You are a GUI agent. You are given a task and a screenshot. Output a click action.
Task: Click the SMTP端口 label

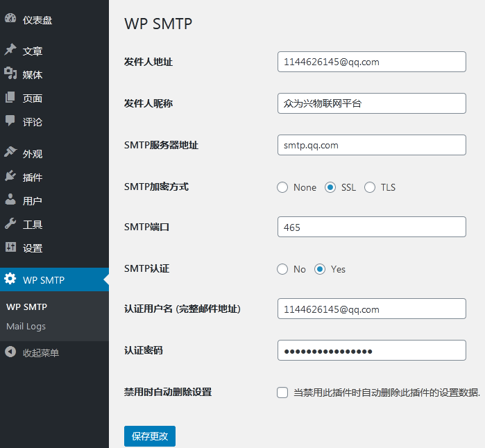pos(146,227)
